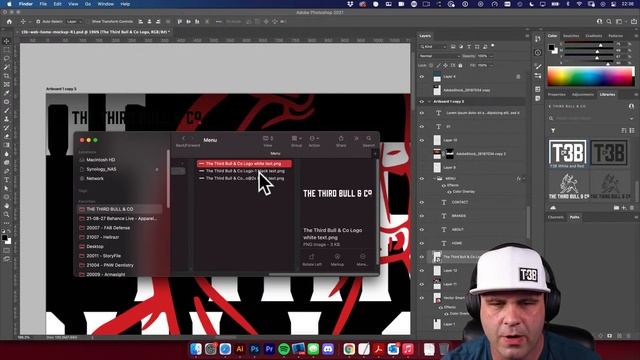640x360 pixels.
Task: Toggle the layer filter on/off switch
Action: coord(493,46)
